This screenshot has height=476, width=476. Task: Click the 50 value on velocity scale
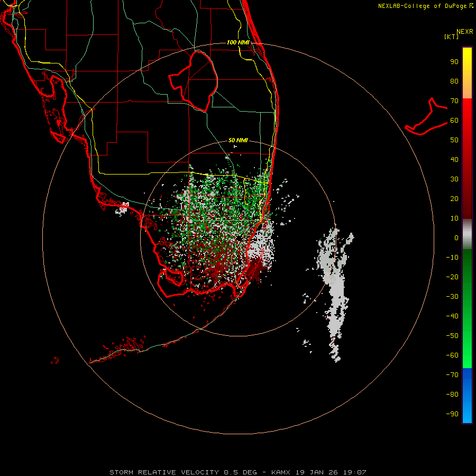(454, 140)
